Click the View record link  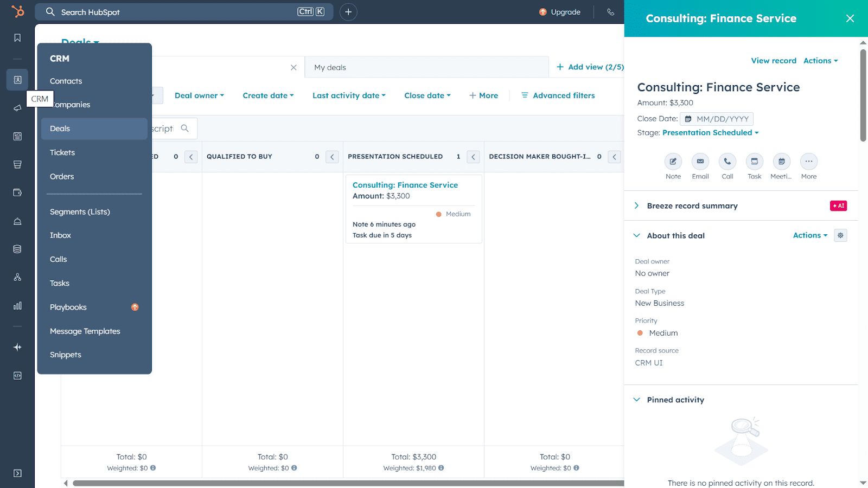coord(774,61)
